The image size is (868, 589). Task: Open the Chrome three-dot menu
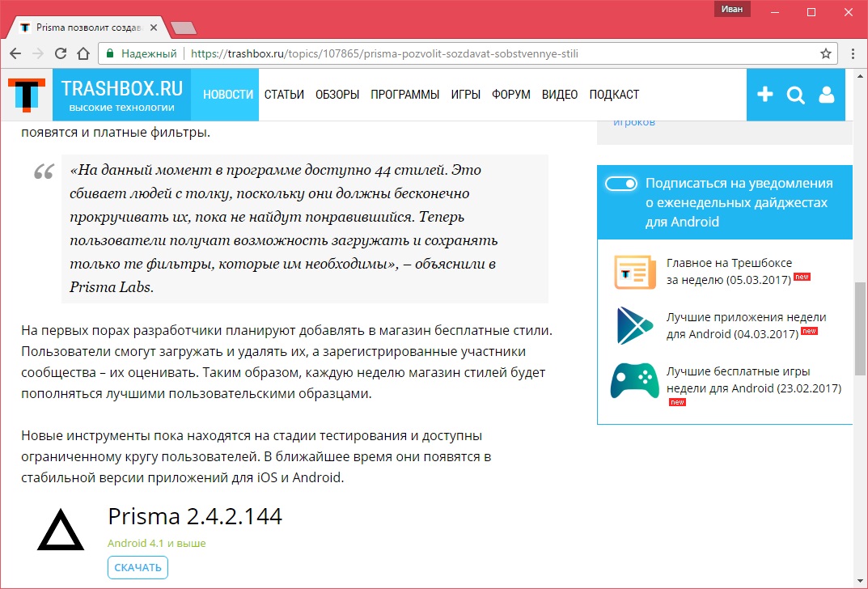[853, 53]
